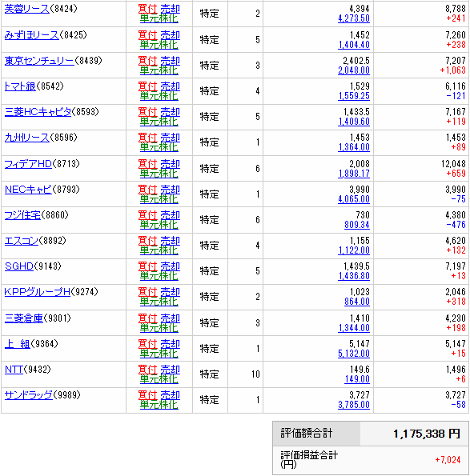Open acquisition price 2,048.00 link
Viewport: 470px width, 476px height.
[x=354, y=70]
